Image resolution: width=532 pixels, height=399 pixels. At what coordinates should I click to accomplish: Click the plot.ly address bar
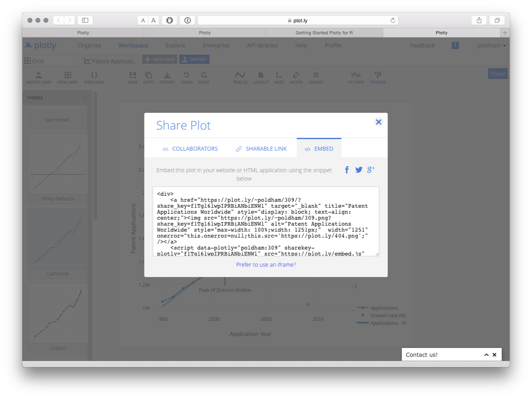click(298, 20)
